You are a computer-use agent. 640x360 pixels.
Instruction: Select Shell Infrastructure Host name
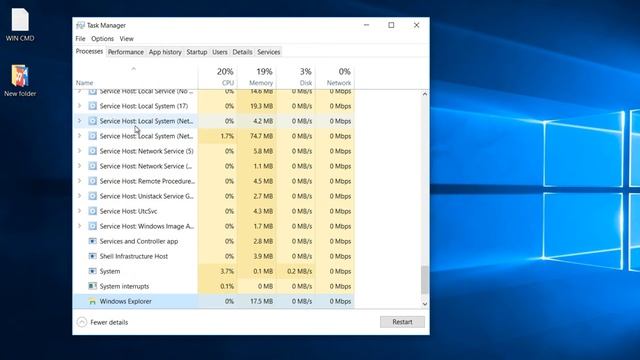(x=133, y=256)
